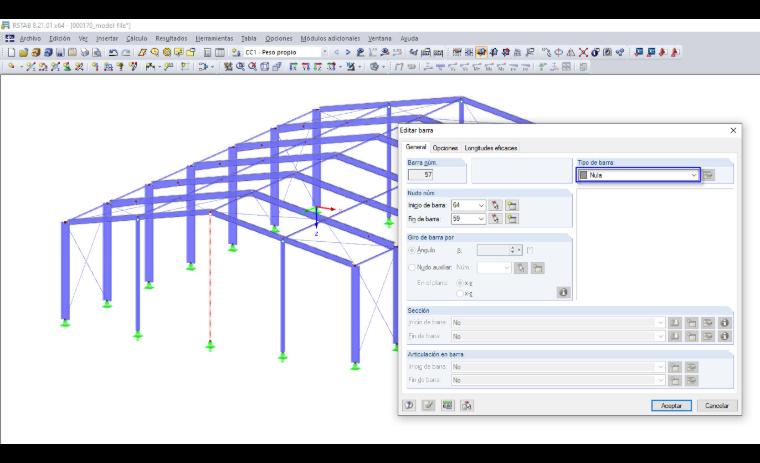This screenshot has height=463, width=760.
Task: Select the Ángulo radio button
Action: point(412,250)
